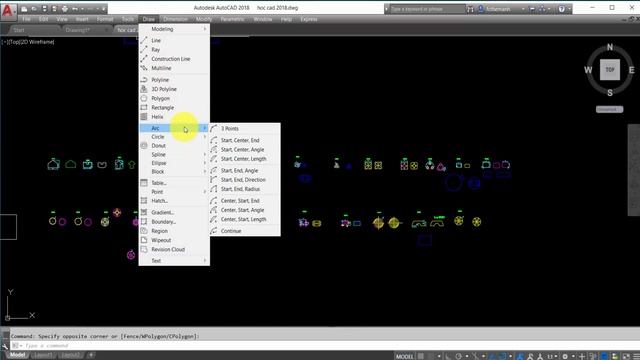Choose Start, Center, Length arc option
This screenshot has height=360, width=640.
245,159
